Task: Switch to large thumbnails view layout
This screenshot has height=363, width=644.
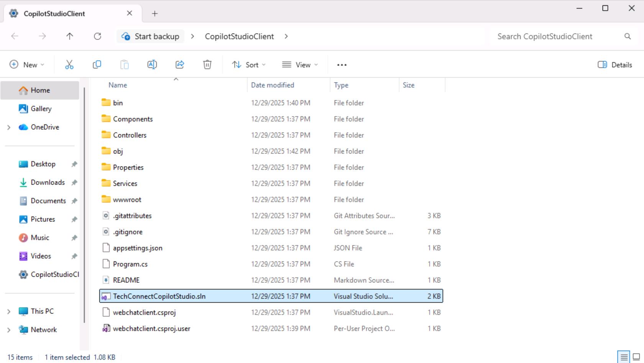Action: click(x=636, y=357)
